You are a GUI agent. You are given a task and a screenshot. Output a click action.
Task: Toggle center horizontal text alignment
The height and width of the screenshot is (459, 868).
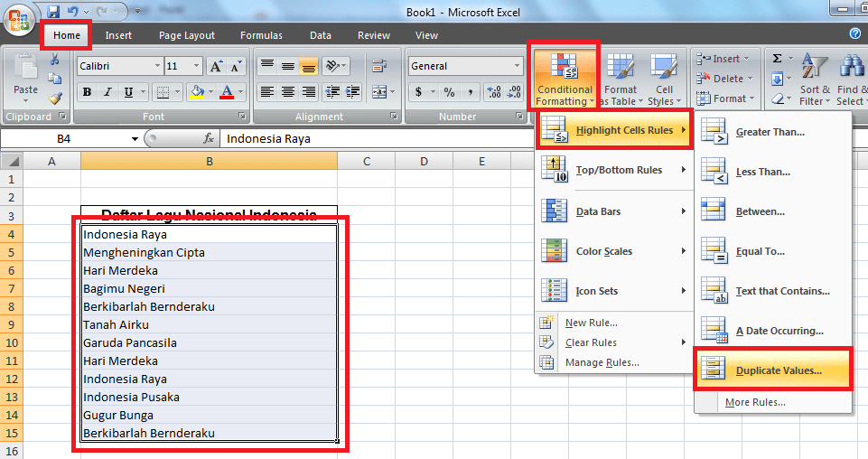click(x=288, y=92)
